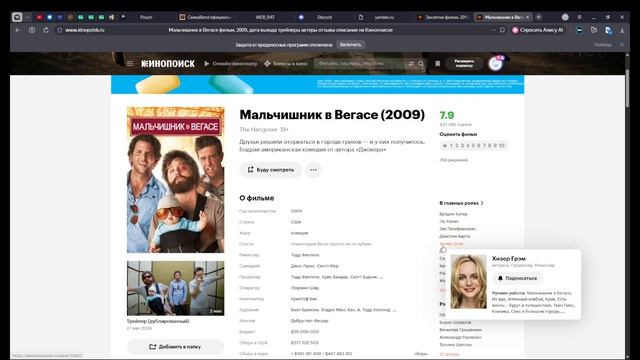Screen dimensions: 640x360
Task: Open the vertical page scrollbar
Action: coord(627,89)
